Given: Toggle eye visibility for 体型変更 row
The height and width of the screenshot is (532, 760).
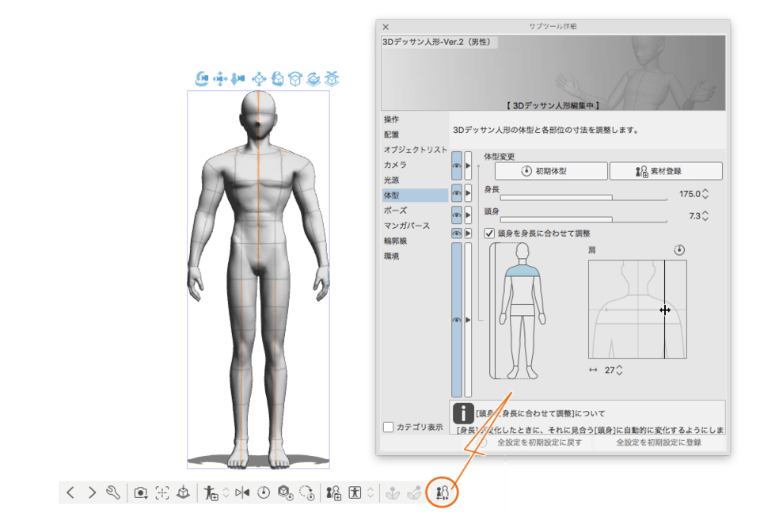Looking at the screenshot, I should click(457, 165).
